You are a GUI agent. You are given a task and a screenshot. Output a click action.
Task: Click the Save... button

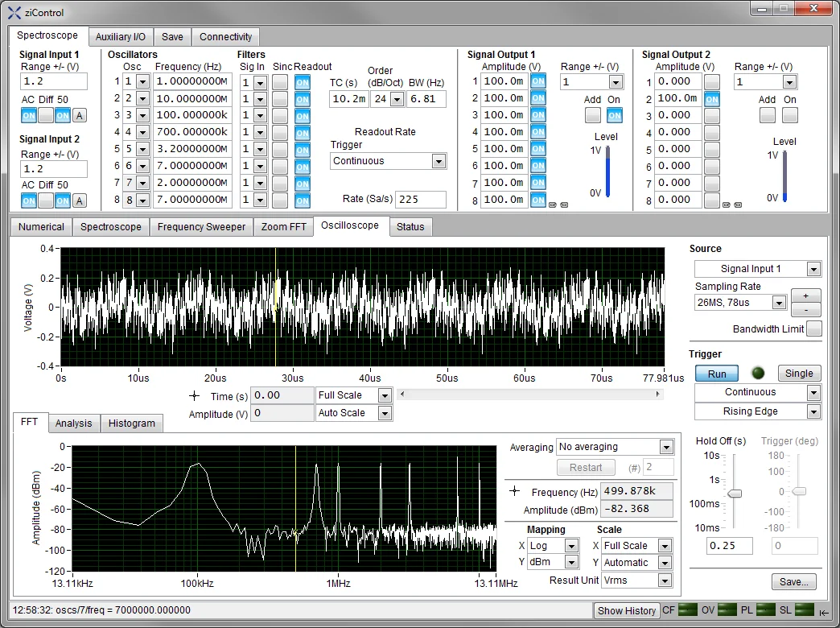click(794, 582)
